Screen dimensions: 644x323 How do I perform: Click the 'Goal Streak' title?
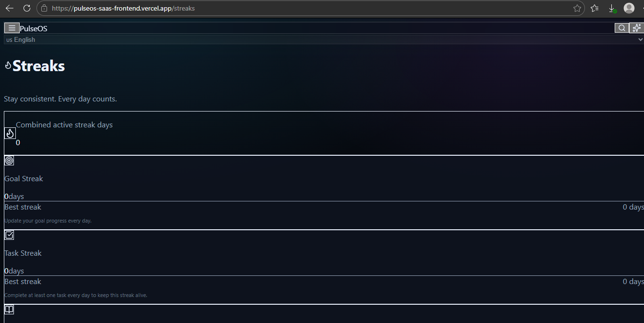coord(24,179)
